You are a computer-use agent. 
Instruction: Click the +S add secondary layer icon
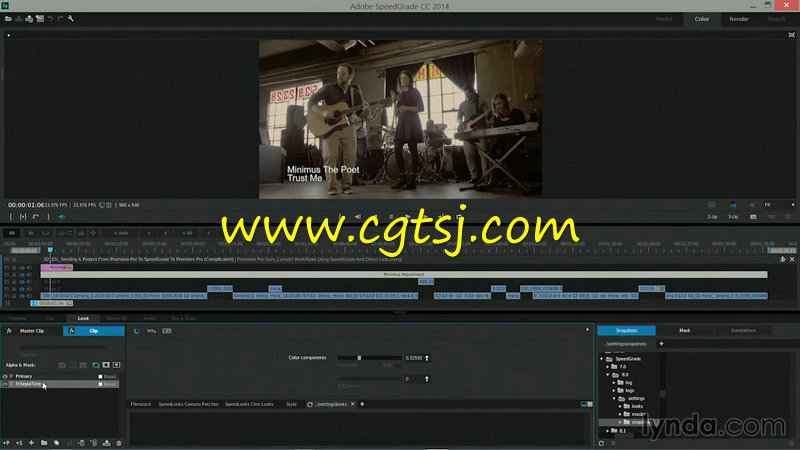(19, 443)
